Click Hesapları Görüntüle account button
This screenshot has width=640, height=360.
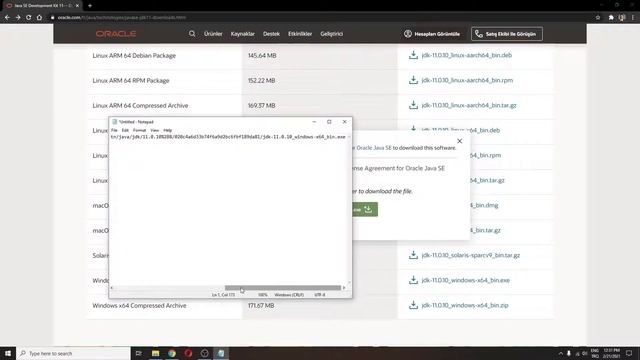pyautogui.click(x=432, y=34)
